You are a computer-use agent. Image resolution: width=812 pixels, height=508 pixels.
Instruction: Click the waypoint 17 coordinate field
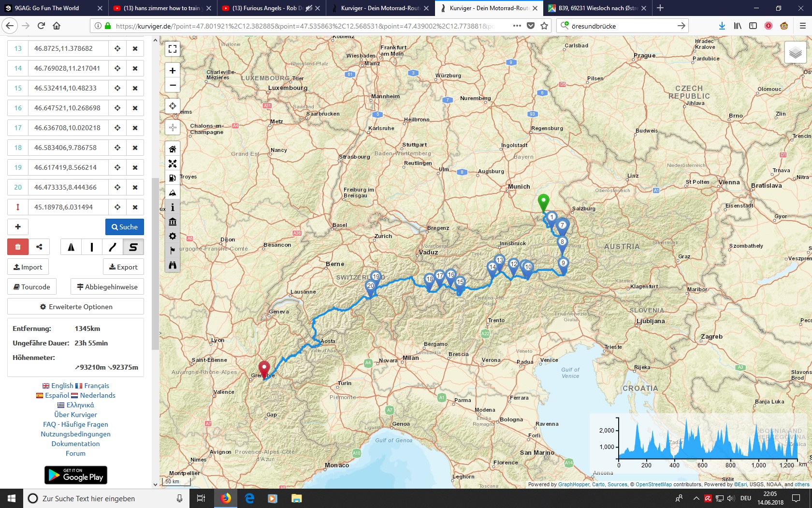pos(68,128)
